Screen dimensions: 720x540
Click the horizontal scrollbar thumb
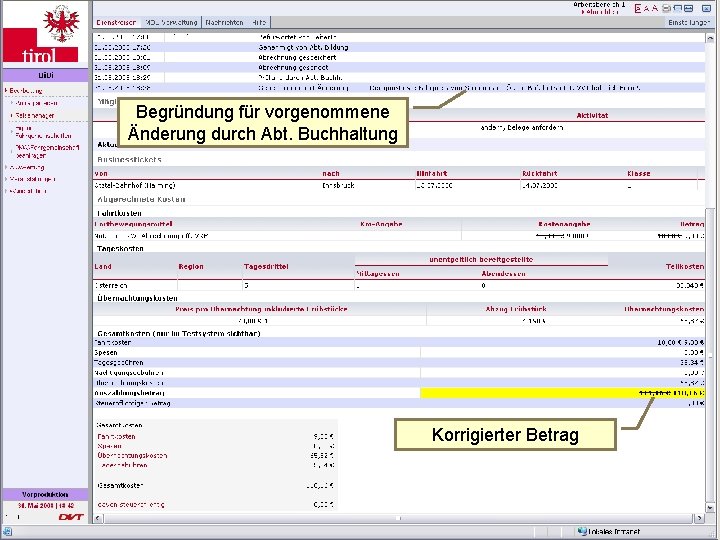click(x=398, y=518)
